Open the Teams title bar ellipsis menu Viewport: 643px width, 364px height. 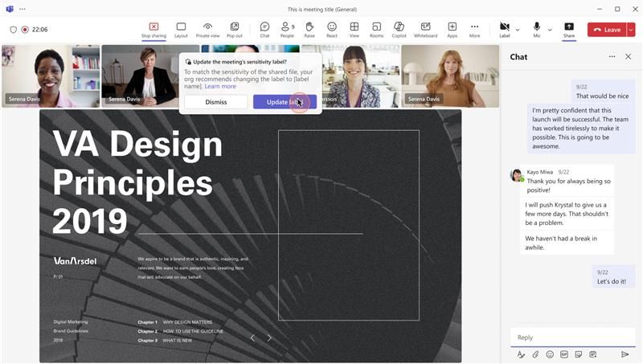[23, 9]
